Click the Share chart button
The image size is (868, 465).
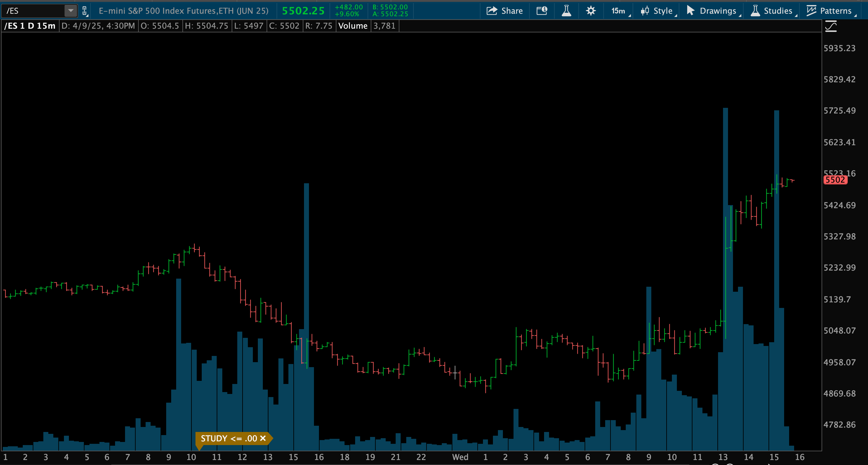(504, 11)
